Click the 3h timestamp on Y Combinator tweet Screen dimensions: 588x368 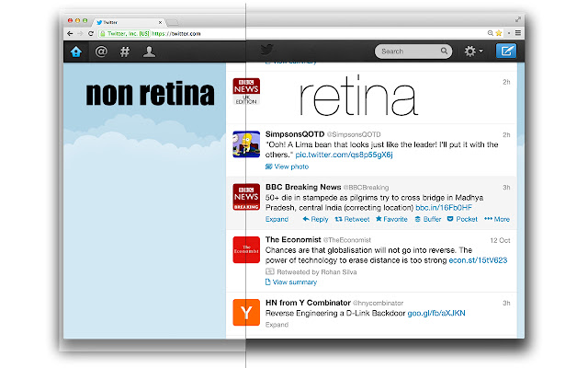[x=506, y=303]
